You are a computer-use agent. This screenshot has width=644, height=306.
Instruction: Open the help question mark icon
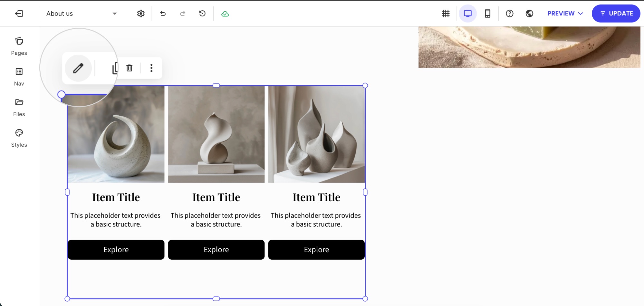pos(510,14)
